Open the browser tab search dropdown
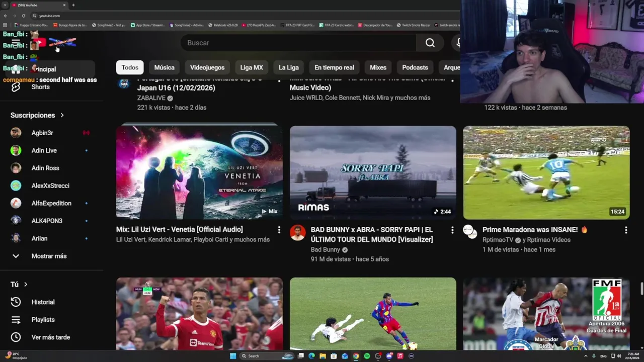 point(5,5)
